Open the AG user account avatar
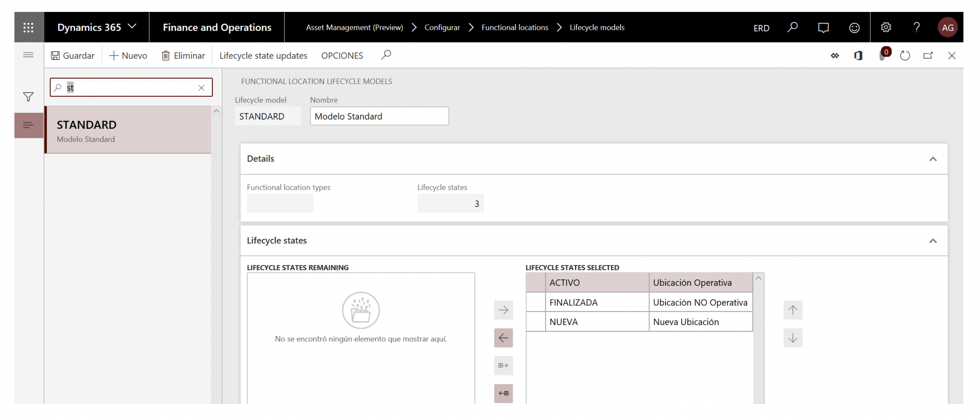980x418 pixels. pos(947,27)
